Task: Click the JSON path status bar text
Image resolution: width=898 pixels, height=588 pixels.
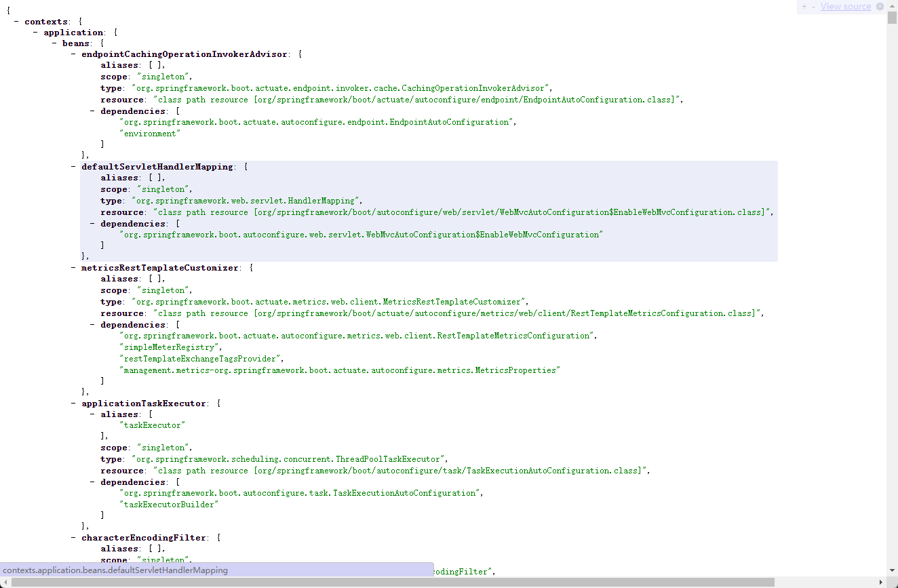Action: (116, 570)
